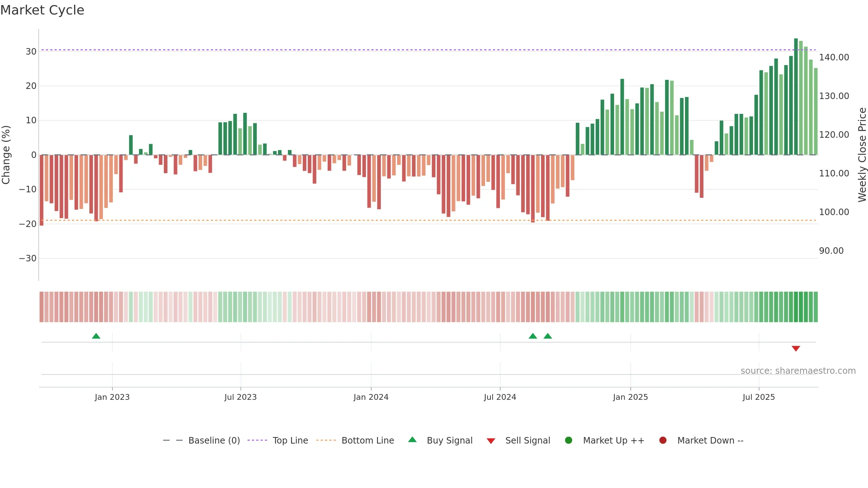Toggle the Top Line legend entry
Viewport: 868px width, 488px height.
point(278,440)
